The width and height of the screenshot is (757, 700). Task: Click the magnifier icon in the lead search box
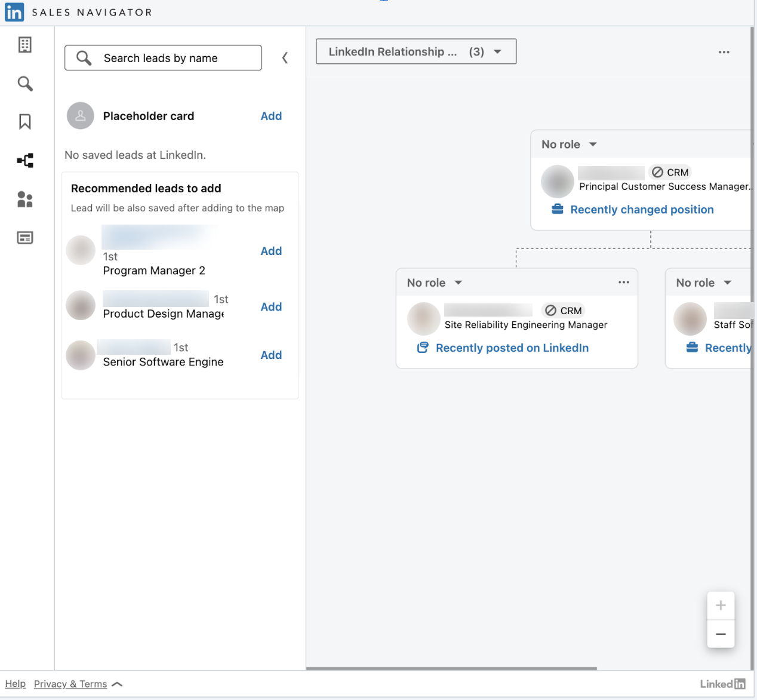(84, 58)
